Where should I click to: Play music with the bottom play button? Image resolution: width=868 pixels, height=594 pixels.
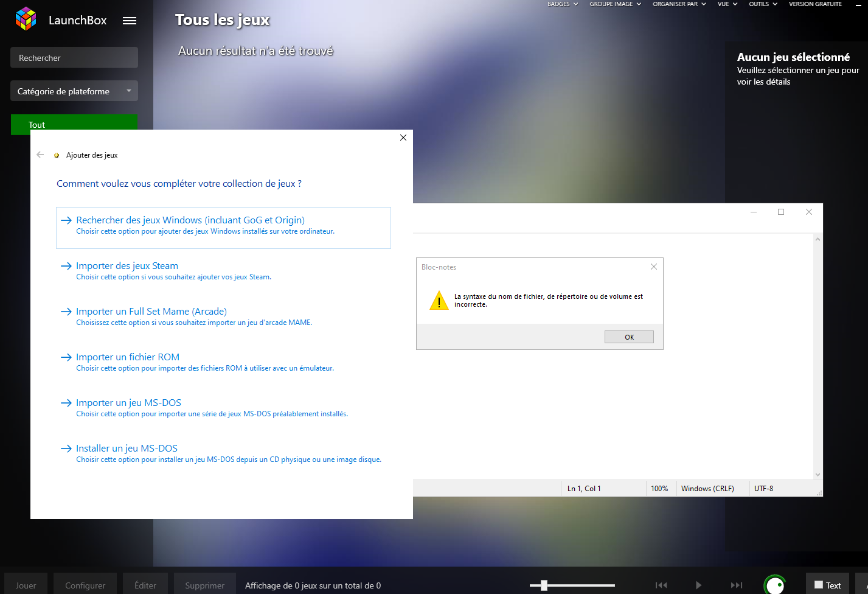click(699, 585)
